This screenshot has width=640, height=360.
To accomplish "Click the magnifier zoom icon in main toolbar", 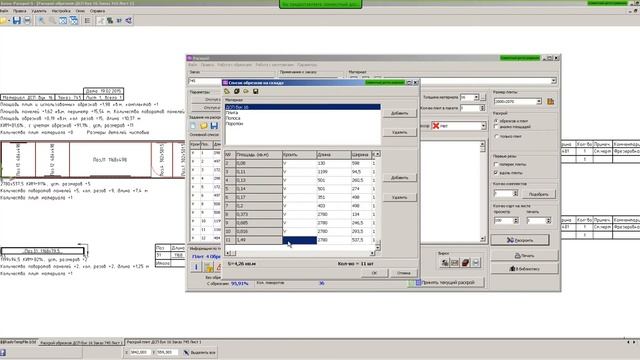I will coord(52,20).
